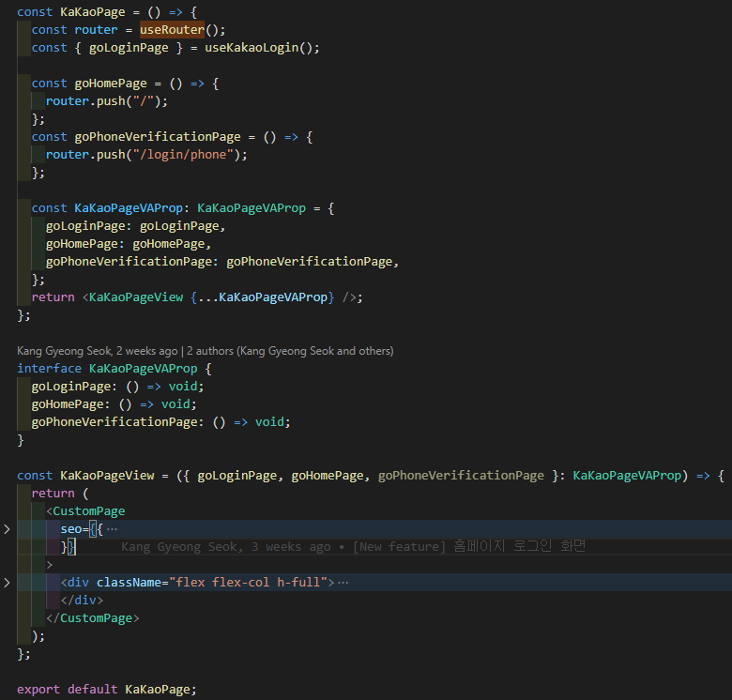Select KaKaoPage in first const declaration
The image size is (732, 700).
pos(92,12)
